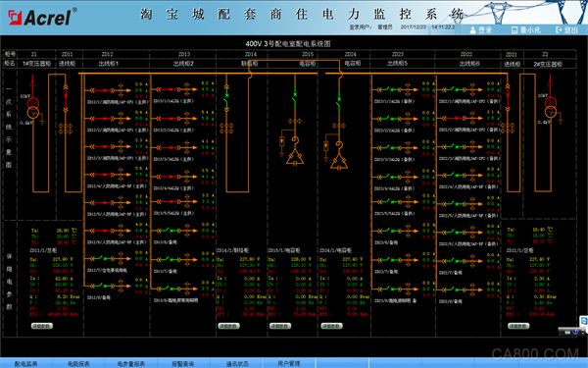Click the 退出 exit icon
The width and height of the screenshot is (588, 368).
pyautogui.click(x=560, y=29)
